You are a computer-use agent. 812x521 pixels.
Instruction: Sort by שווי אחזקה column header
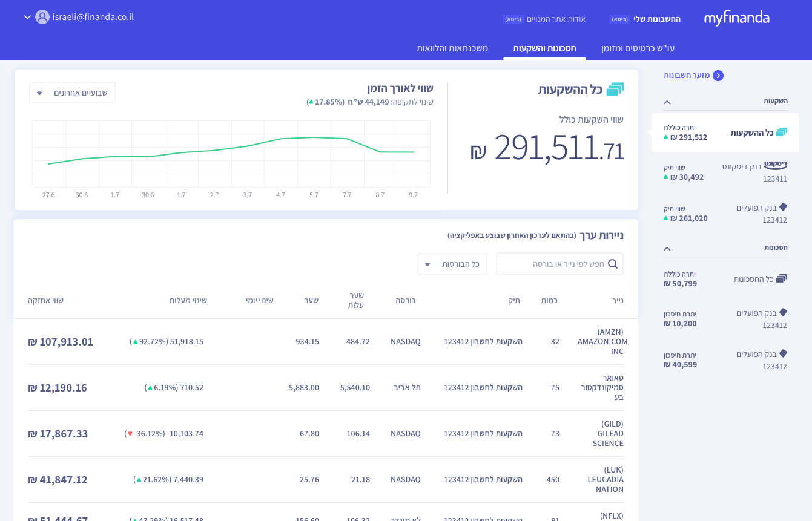point(45,300)
